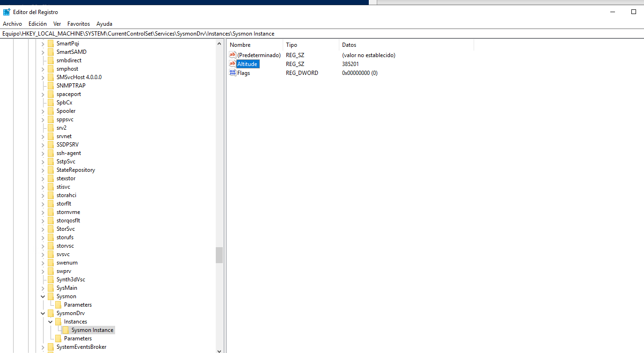644x353 pixels.
Task: Open the Favoritos menu
Action: 79,23
